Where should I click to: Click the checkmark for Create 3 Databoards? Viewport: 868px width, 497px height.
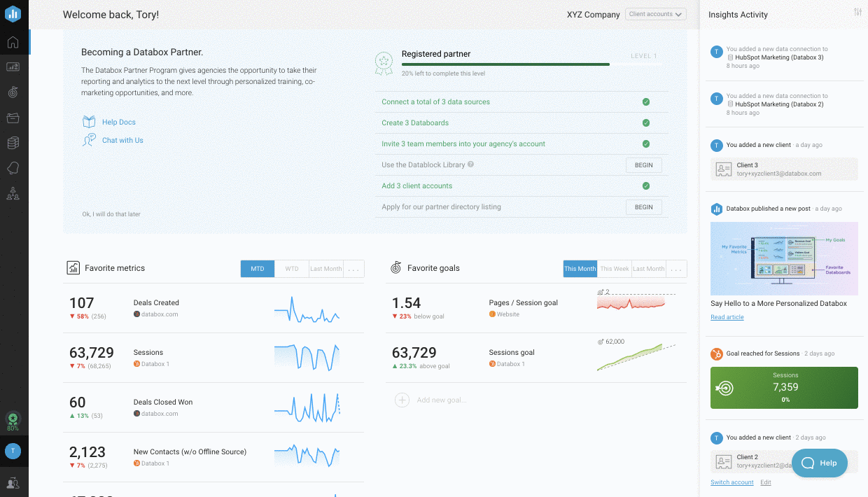pyautogui.click(x=645, y=122)
